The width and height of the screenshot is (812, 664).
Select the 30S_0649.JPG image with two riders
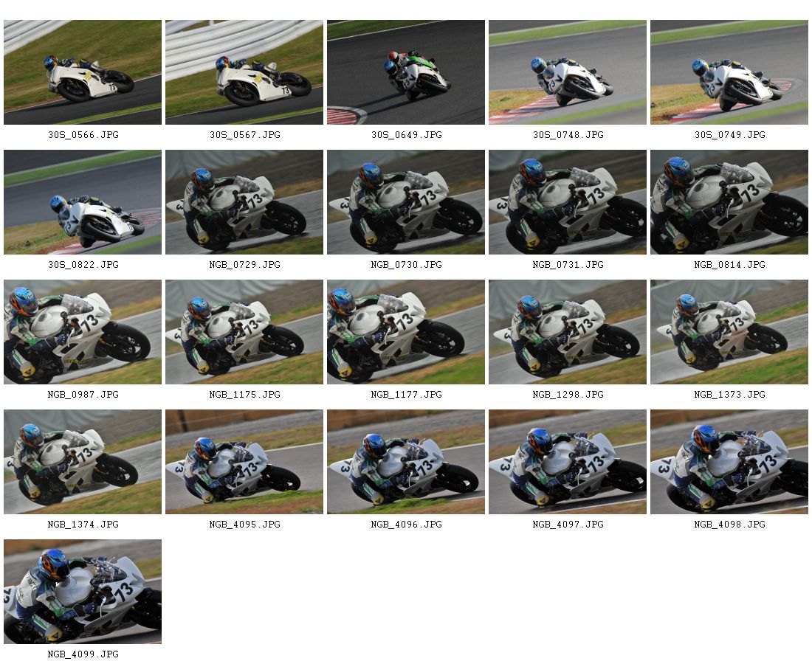[406, 72]
